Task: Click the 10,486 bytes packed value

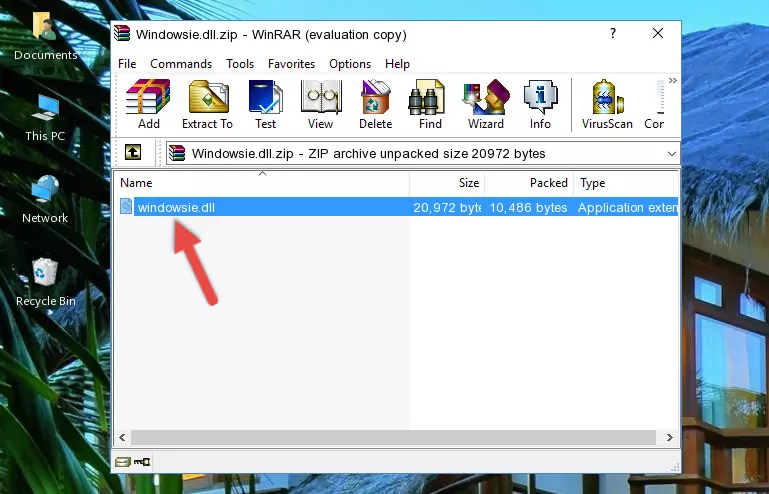Action: coord(528,208)
